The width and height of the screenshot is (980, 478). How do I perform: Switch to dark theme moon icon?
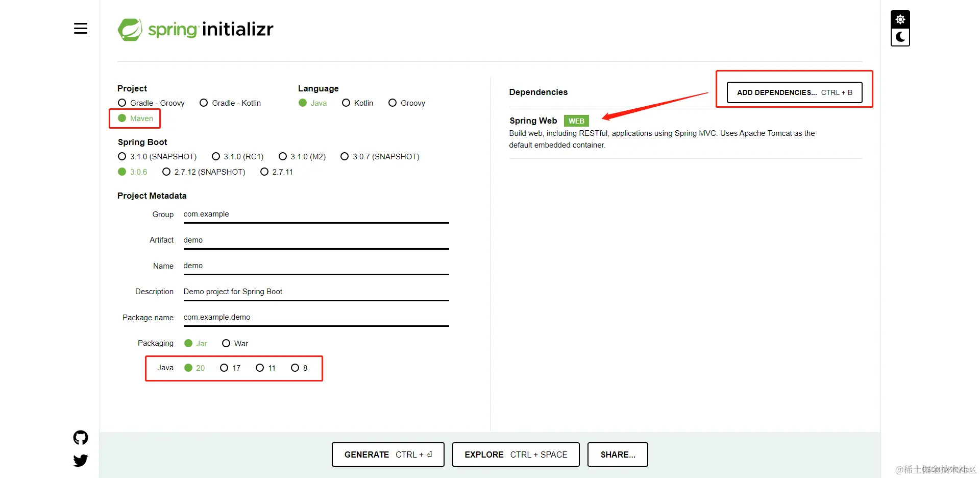[900, 37]
